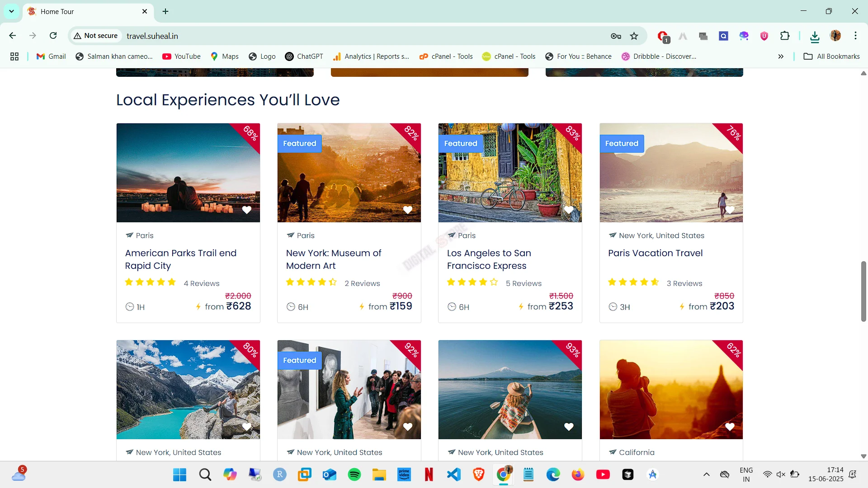
Task: Click scrollbar up arrow
Action: pos(863,73)
